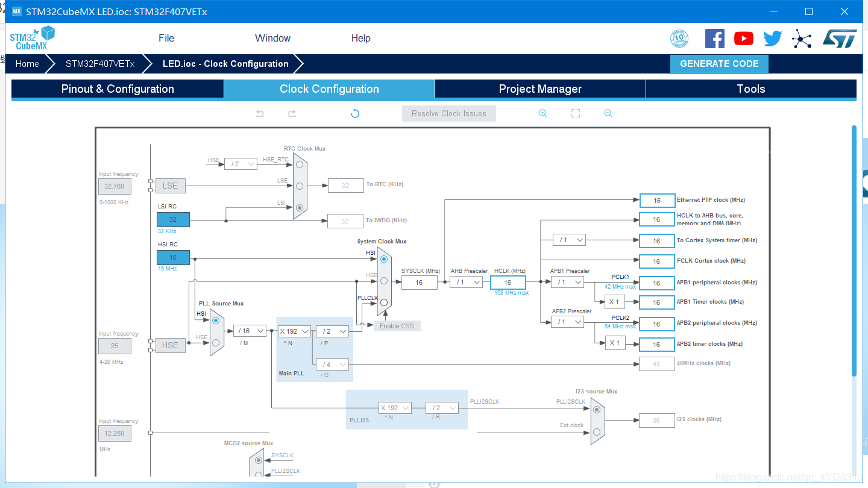Viewport: 868px width, 488px height.
Task: Switch to the Clock Configuration tab
Action: click(x=329, y=89)
